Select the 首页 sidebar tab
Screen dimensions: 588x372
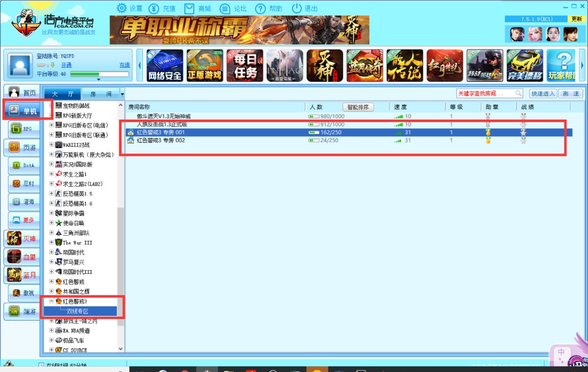click(23, 93)
